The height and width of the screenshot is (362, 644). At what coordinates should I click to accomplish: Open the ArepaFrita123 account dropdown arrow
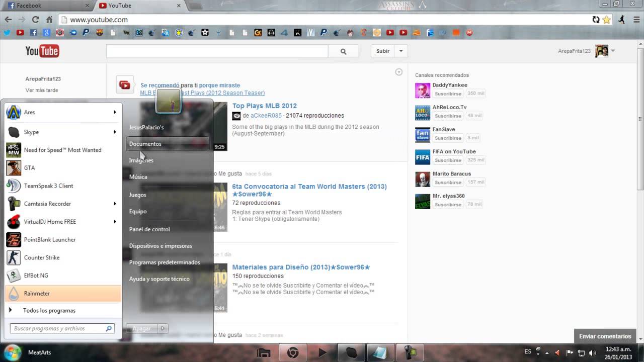[x=613, y=51]
